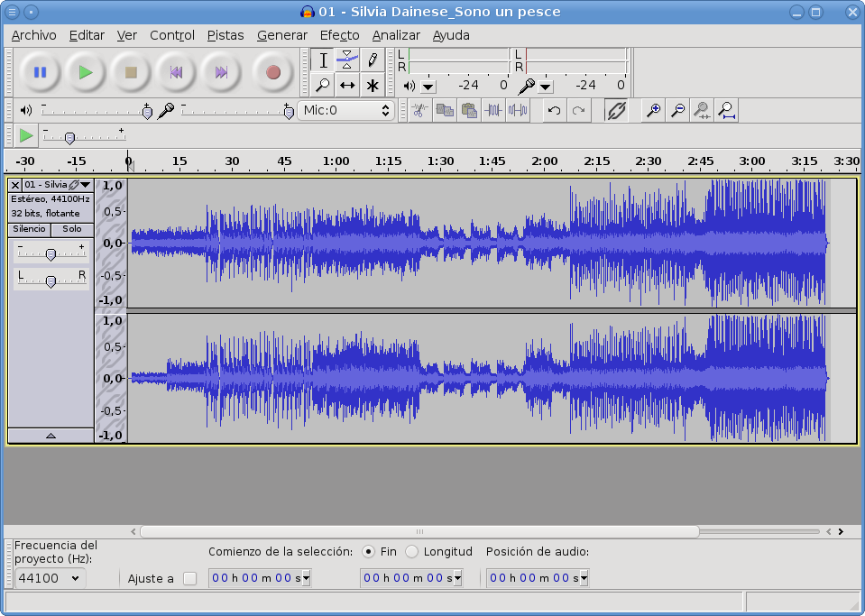865x616 pixels.
Task: Skip to start of track
Action: pyautogui.click(x=176, y=72)
